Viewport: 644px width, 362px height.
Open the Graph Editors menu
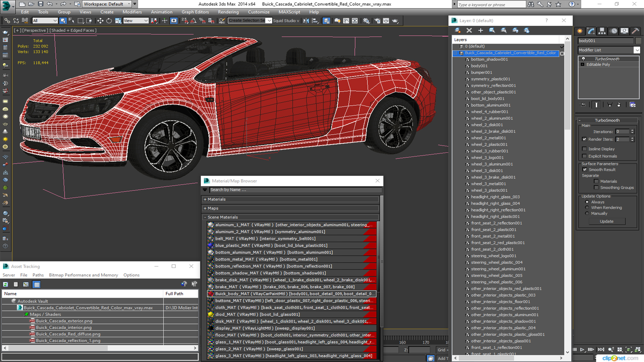[195, 12]
